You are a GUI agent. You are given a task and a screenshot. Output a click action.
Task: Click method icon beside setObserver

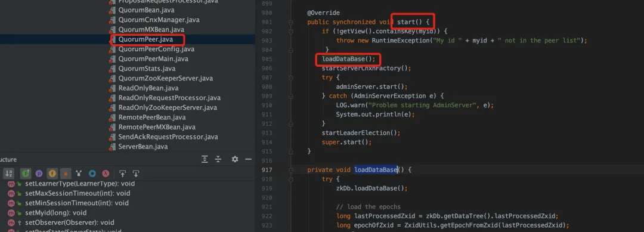[11, 223]
